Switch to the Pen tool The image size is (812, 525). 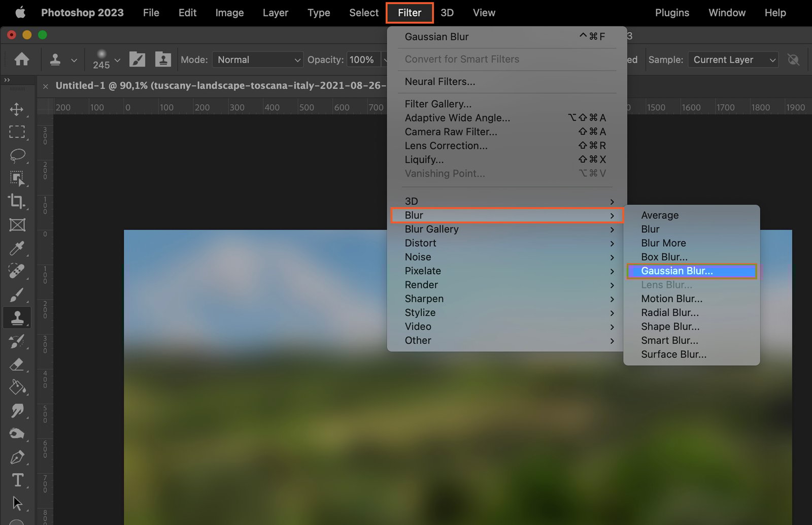(17, 457)
